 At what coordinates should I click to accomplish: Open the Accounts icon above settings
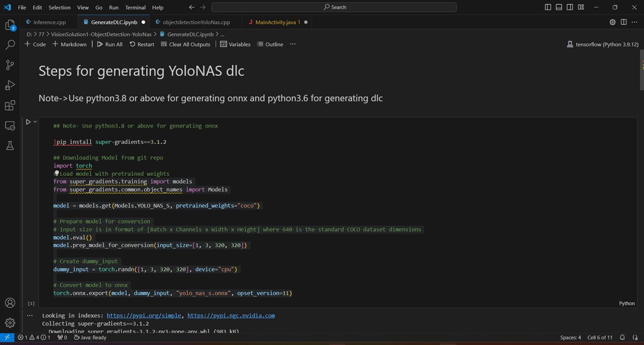point(10,303)
